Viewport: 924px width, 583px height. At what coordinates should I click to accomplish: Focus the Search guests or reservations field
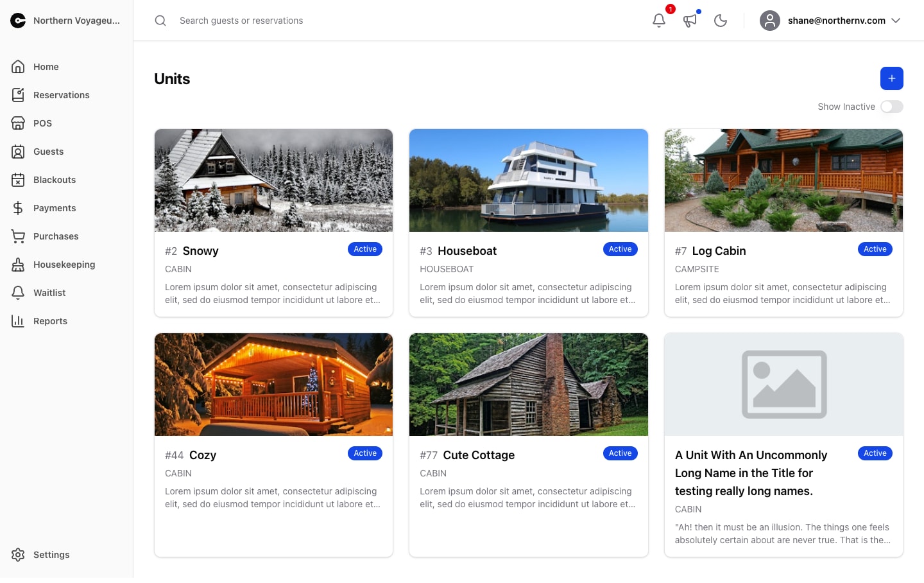(398, 21)
